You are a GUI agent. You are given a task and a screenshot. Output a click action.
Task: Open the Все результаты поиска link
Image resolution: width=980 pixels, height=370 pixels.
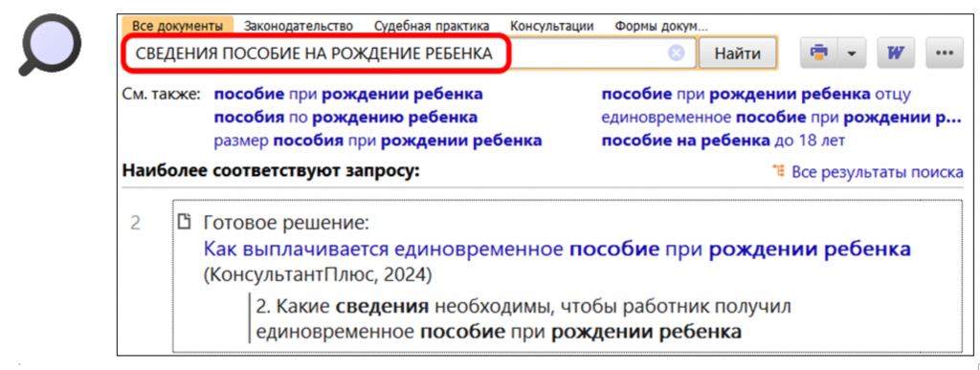point(878,171)
